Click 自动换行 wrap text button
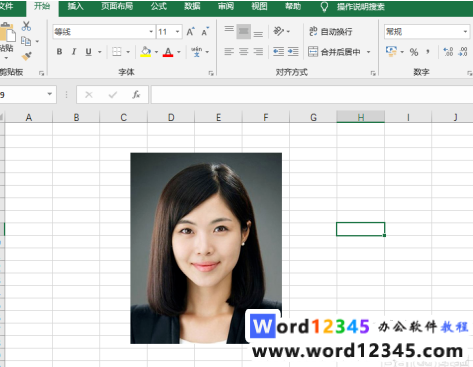The width and height of the screenshot is (473, 367). [330, 31]
